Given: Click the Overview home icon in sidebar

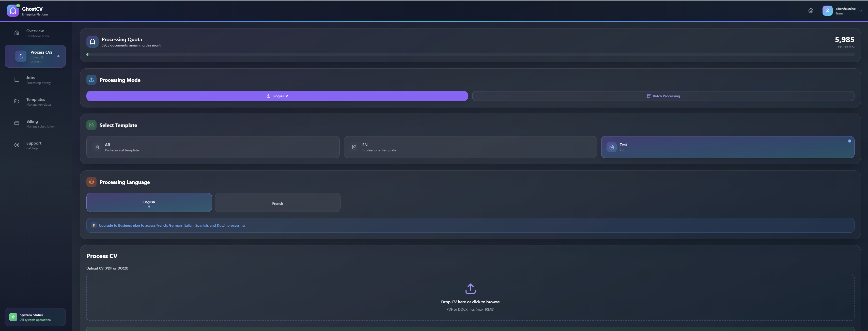Looking at the screenshot, I should (17, 33).
